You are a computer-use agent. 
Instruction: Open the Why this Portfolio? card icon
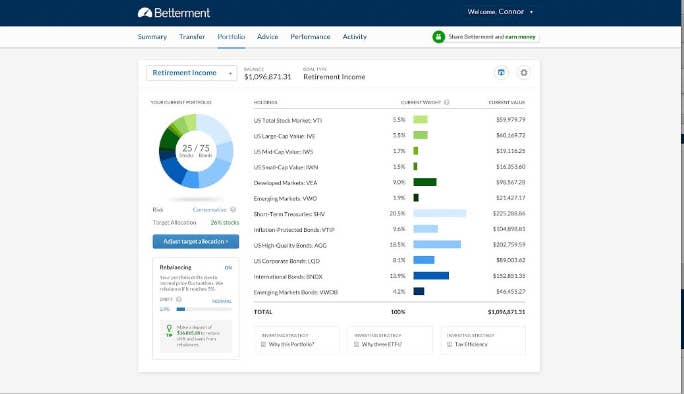[263, 344]
